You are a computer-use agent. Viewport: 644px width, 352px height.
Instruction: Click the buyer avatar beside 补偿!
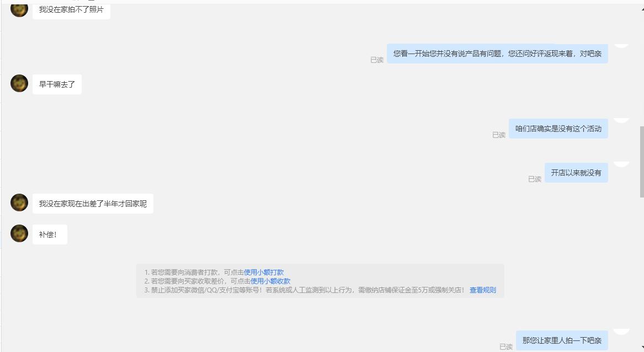[19, 234]
